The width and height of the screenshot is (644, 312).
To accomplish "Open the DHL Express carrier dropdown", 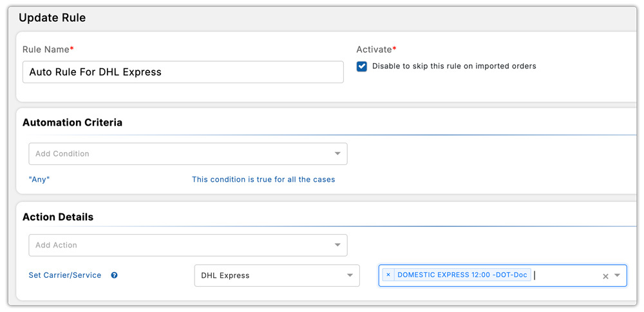I will pyautogui.click(x=277, y=275).
